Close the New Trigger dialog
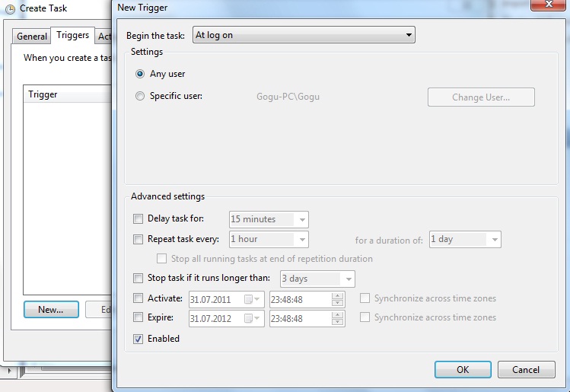The height and width of the screenshot is (392, 570). tap(548, 5)
